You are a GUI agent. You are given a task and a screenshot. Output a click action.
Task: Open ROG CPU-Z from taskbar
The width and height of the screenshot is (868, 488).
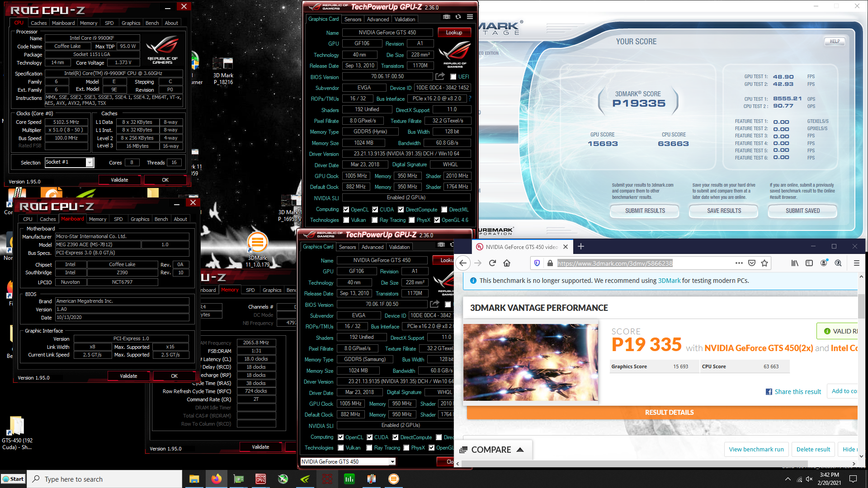260,479
